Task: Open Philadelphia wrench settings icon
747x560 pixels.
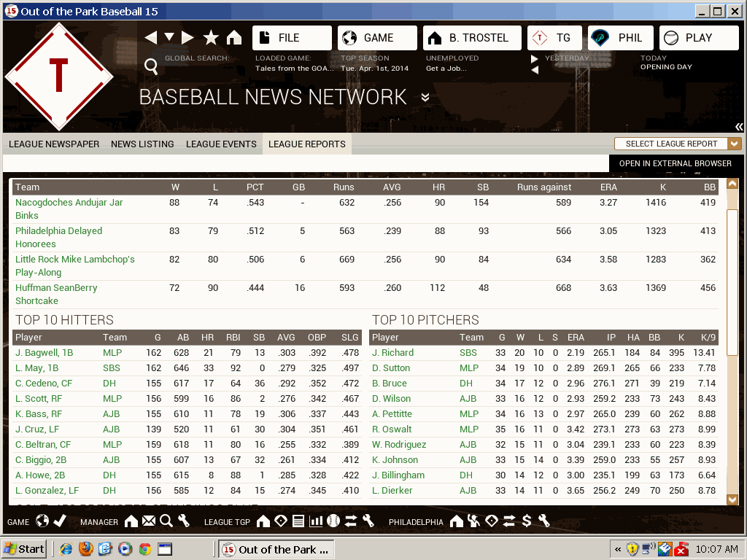Action: point(543,521)
